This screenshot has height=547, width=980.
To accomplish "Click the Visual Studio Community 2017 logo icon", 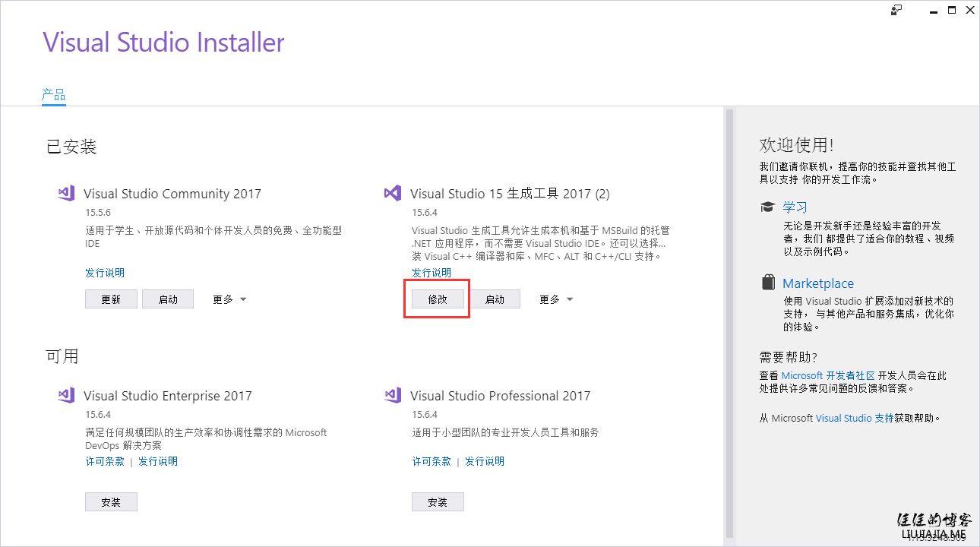I will pyautogui.click(x=66, y=193).
